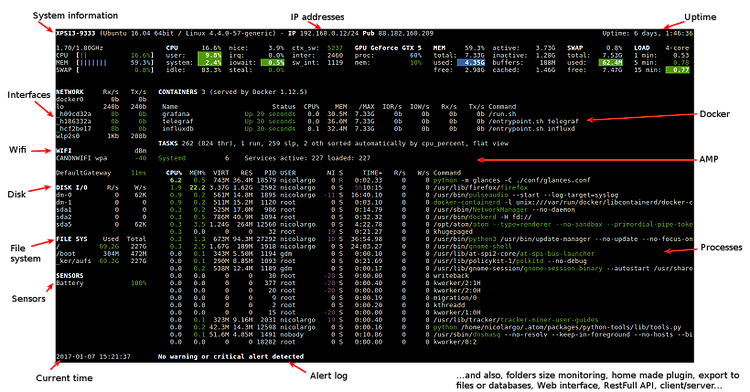750x392 pixels.
Task: Click the GPU GeForce GTX header
Action: (388, 48)
